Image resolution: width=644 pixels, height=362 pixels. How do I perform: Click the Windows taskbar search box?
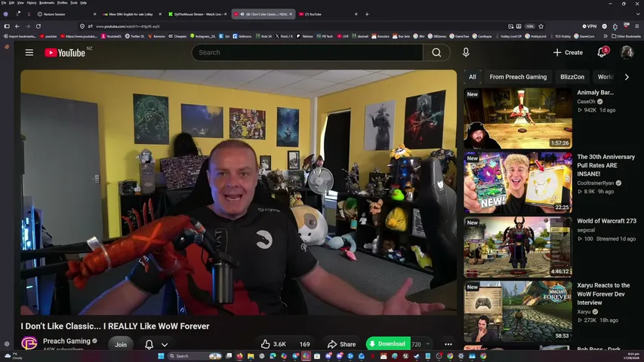pyautogui.click(x=195, y=356)
